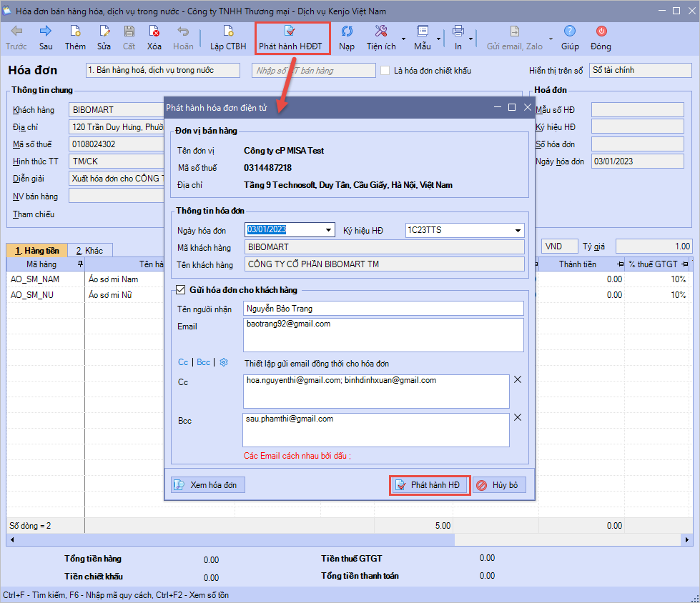
Task: Click the Phát hành HĐĐT toolbar icon
Action: pos(290,31)
